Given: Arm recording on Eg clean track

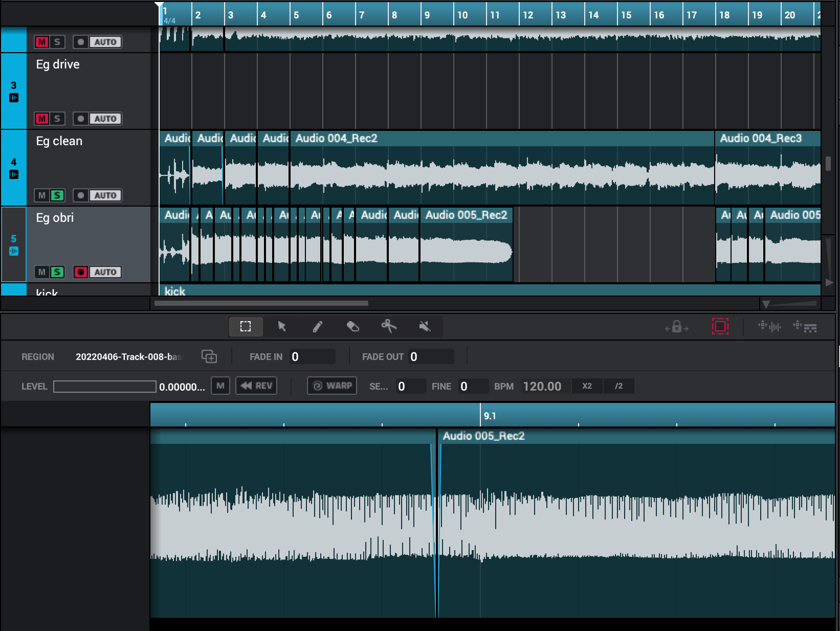Looking at the screenshot, I should click(80, 195).
